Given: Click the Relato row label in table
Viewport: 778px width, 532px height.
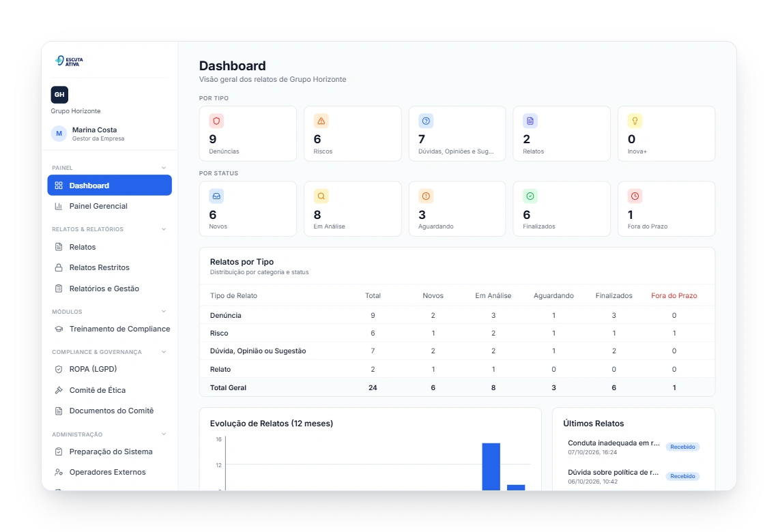Looking at the screenshot, I should (x=220, y=370).
